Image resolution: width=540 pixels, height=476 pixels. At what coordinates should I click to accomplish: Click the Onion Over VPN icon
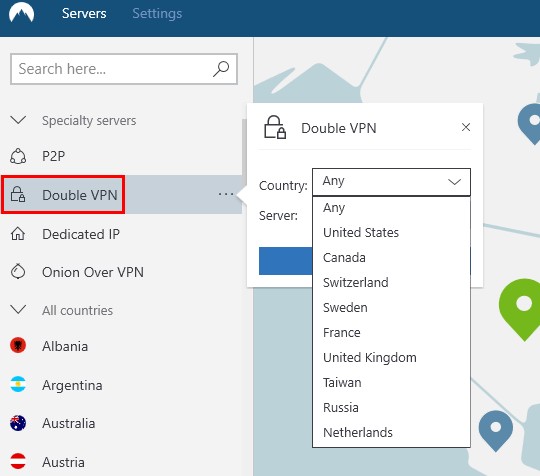(x=18, y=271)
